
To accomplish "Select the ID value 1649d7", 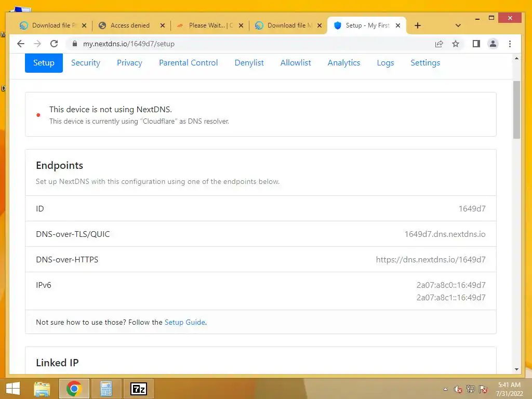I will coord(472,209).
